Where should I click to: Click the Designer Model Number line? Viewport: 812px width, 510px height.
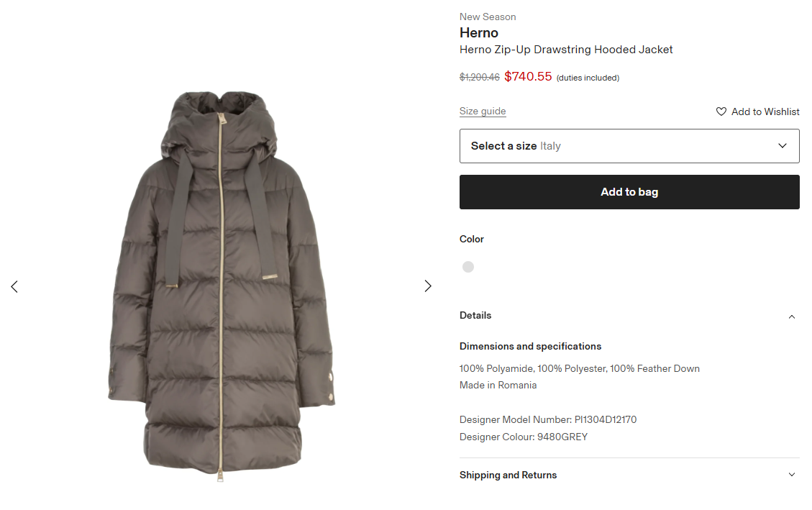tap(547, 419)
